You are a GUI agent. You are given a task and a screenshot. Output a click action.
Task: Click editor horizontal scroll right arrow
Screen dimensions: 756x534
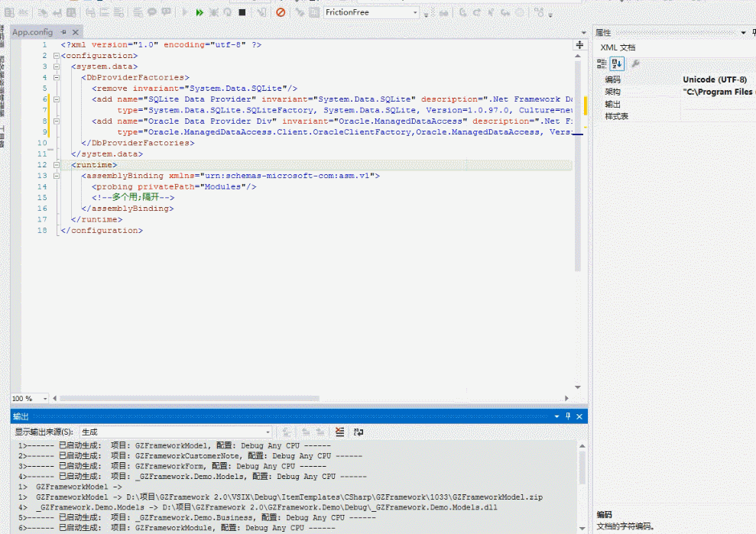click(566, 399)
